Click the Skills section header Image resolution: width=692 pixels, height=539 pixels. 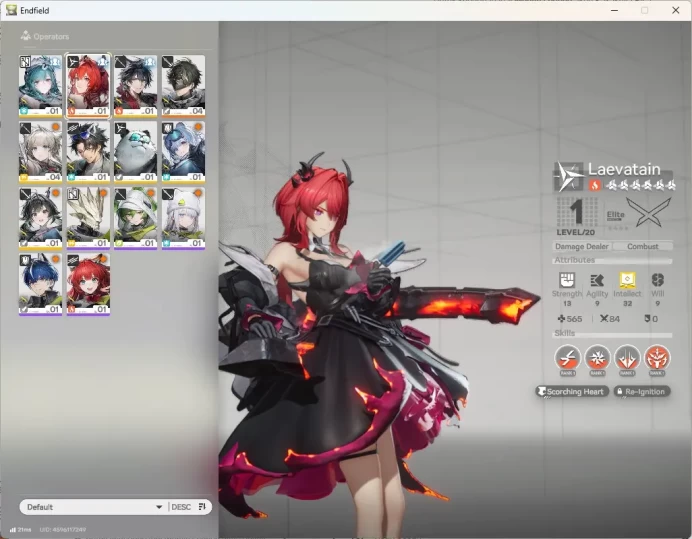564,333
